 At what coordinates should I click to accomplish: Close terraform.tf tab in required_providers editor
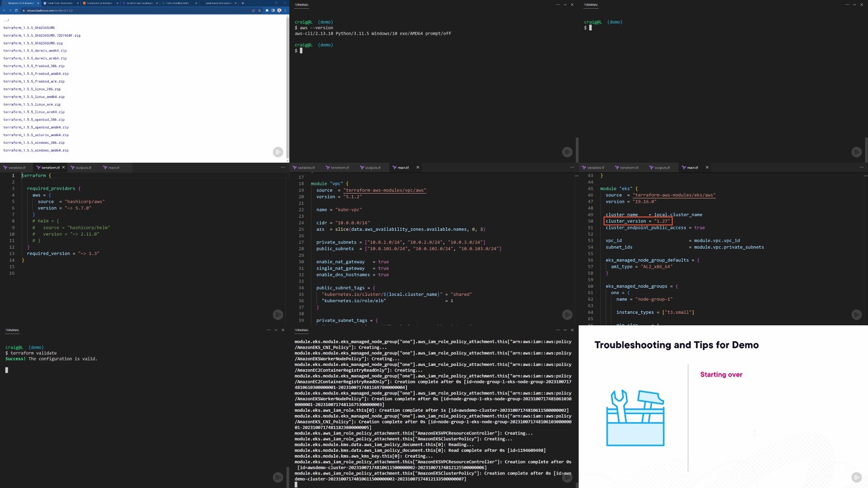63,167
